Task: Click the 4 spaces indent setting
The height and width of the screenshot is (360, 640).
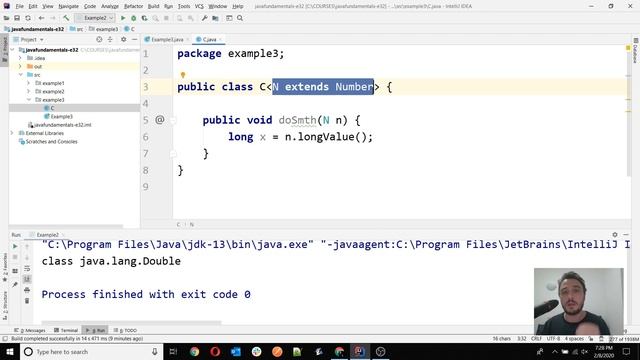Action: (574, 338)
